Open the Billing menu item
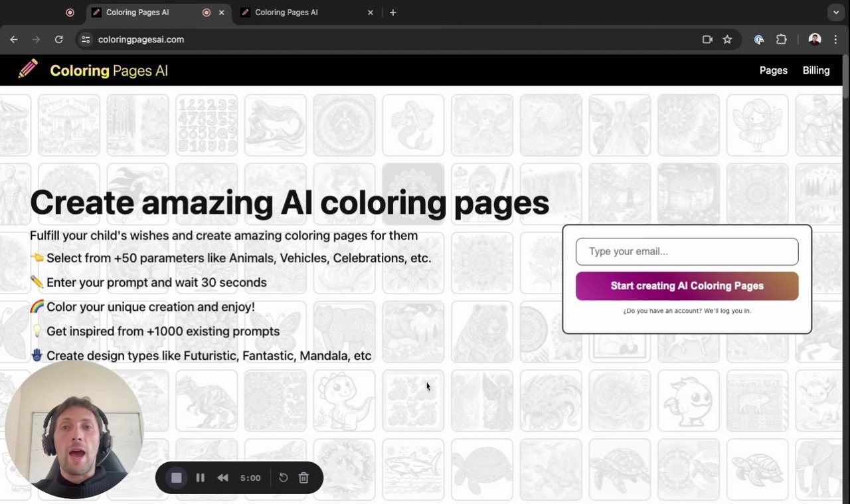The height and width of the screenshot is (504, 850). (816, 70)
